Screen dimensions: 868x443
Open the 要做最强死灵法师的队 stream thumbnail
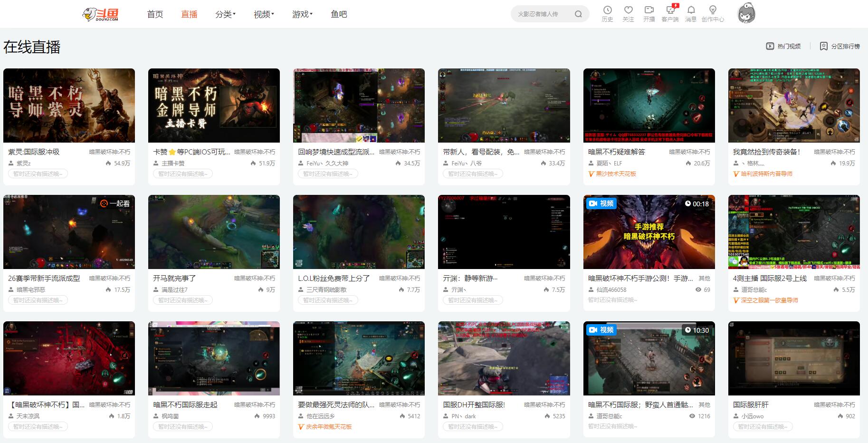(359, 358)
